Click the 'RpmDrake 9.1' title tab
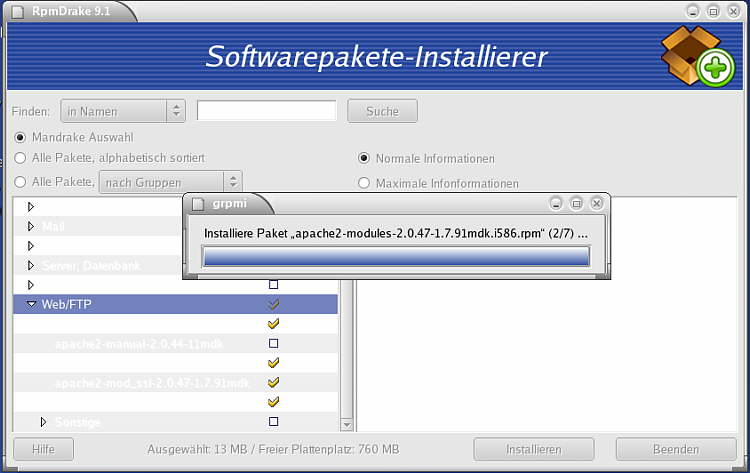This screenshot has height=473, width=750. (71, 11)
